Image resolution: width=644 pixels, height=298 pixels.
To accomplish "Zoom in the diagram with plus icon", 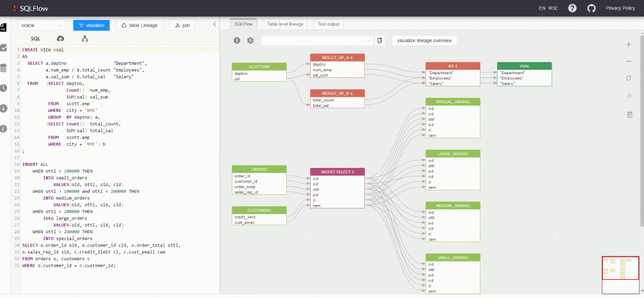I will [x=629, y=45].
